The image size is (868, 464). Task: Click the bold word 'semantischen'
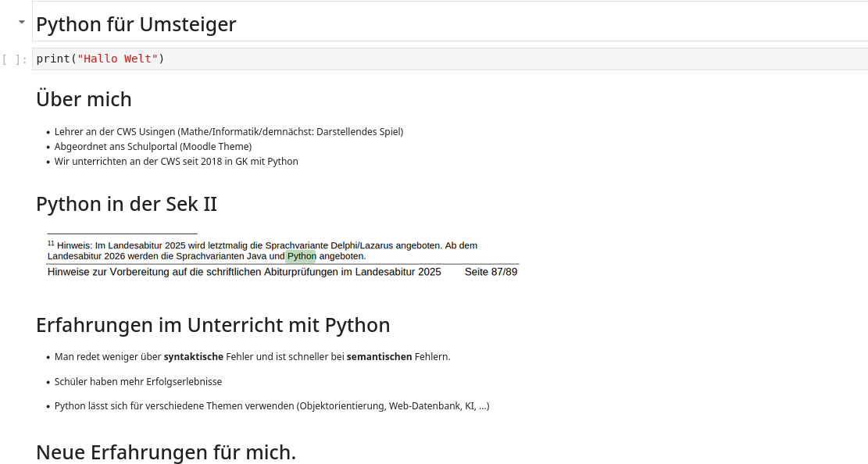(379, 356)
